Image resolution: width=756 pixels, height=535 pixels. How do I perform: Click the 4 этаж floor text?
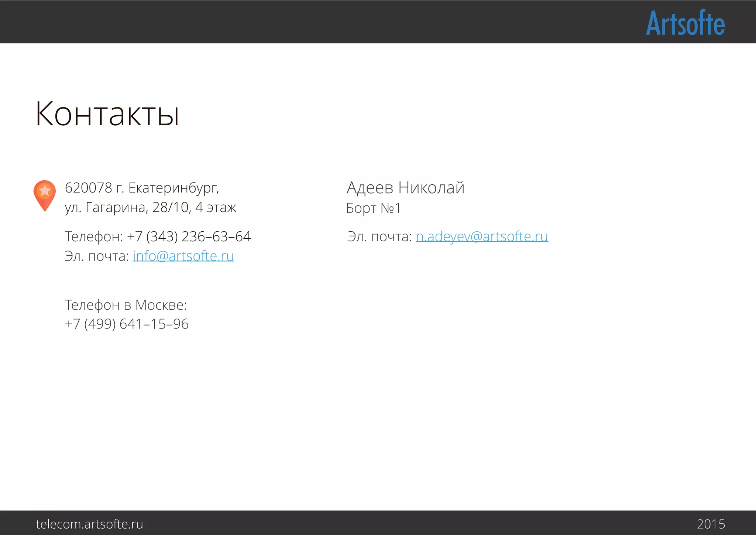216,208
